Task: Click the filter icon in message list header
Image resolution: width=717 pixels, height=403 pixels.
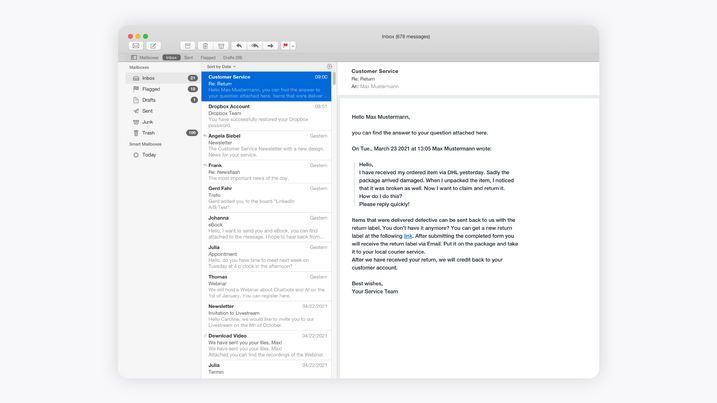Action: click(x=329, y=67)
